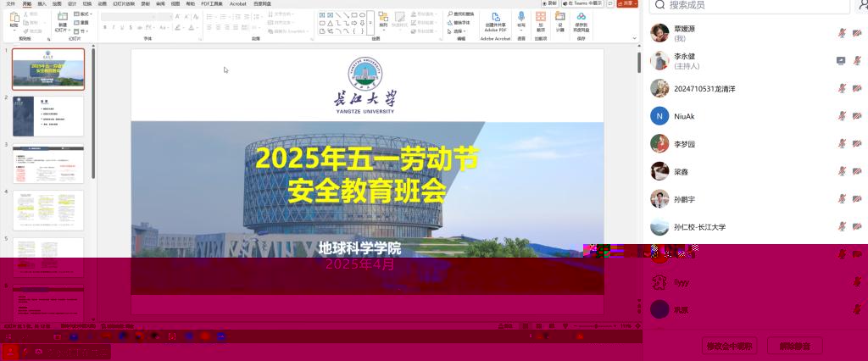Click the Dictate microphone icon

(521, 19)
